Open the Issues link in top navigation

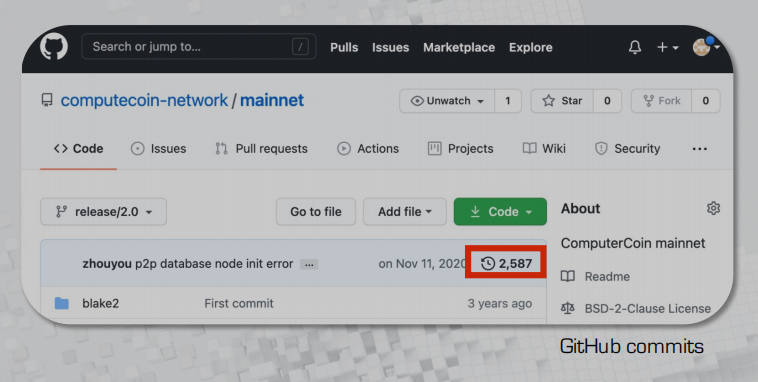click(391, 47)
